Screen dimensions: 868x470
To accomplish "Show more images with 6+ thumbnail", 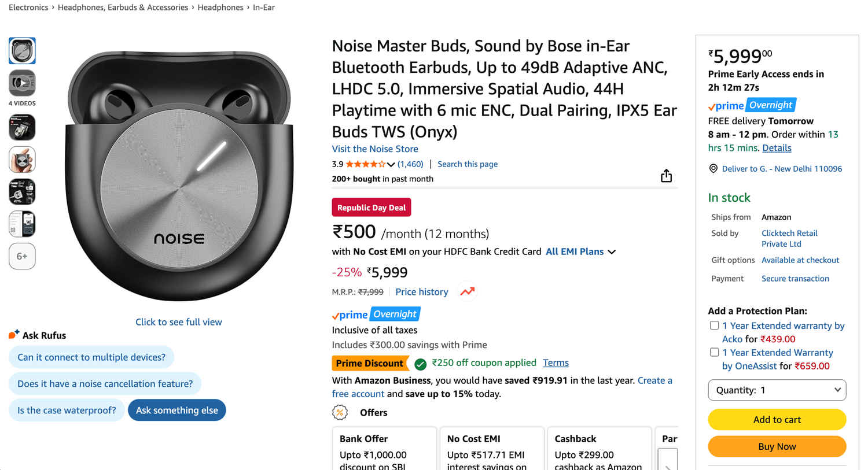I will coord(22,256).
